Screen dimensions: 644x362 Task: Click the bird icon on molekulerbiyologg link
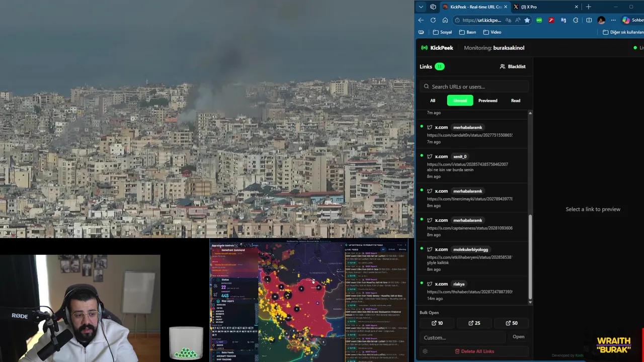tap(430, 249)
